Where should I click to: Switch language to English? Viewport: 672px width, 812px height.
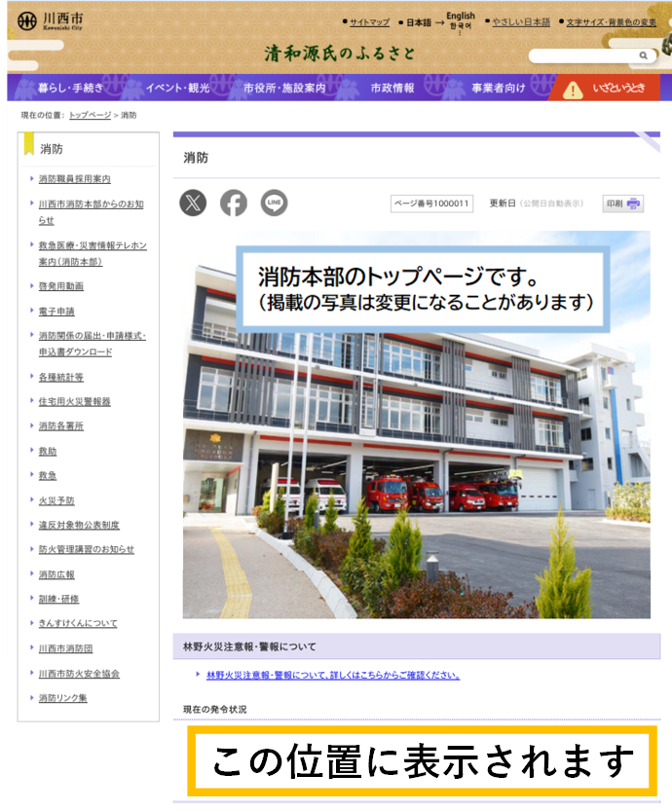coord(461,16)
